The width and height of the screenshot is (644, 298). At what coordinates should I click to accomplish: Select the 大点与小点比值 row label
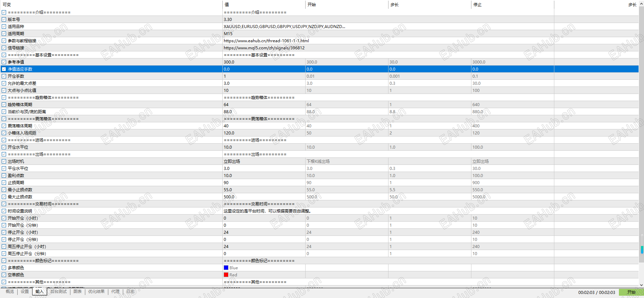(x=22, y=91)
